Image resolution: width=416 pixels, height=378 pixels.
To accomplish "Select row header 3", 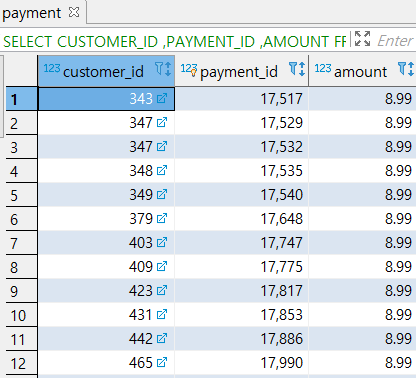I will pos(21,147).
